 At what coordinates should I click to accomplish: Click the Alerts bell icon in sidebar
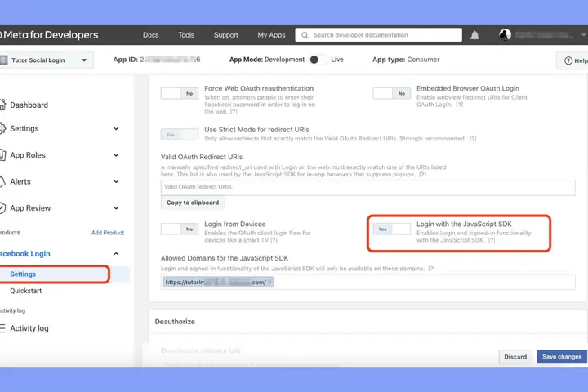click(x=2, y=181)
